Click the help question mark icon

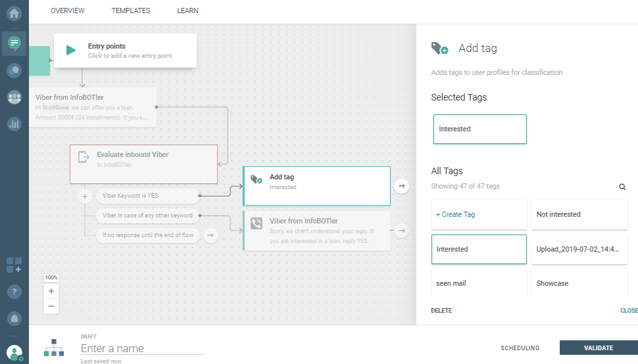[14, 291]
